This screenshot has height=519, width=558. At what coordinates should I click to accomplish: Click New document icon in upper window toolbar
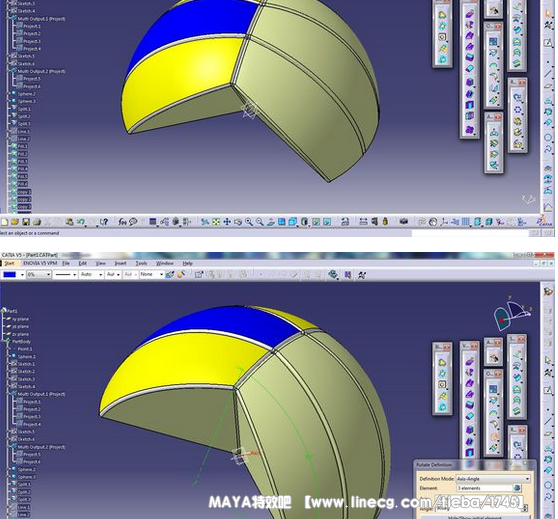point(5,222)
